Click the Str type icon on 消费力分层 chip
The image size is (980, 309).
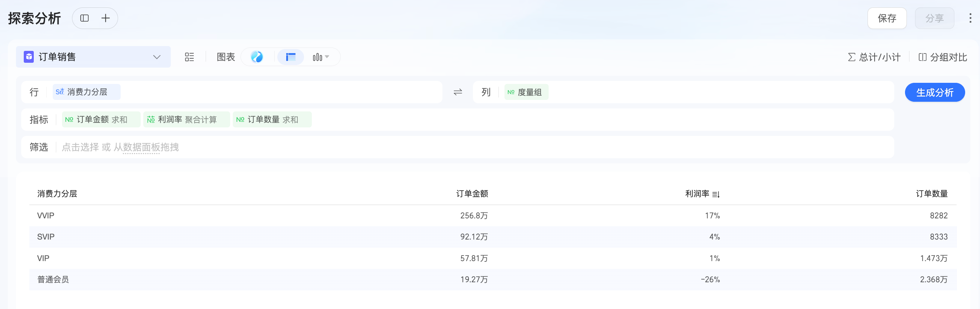click(60, 92)
